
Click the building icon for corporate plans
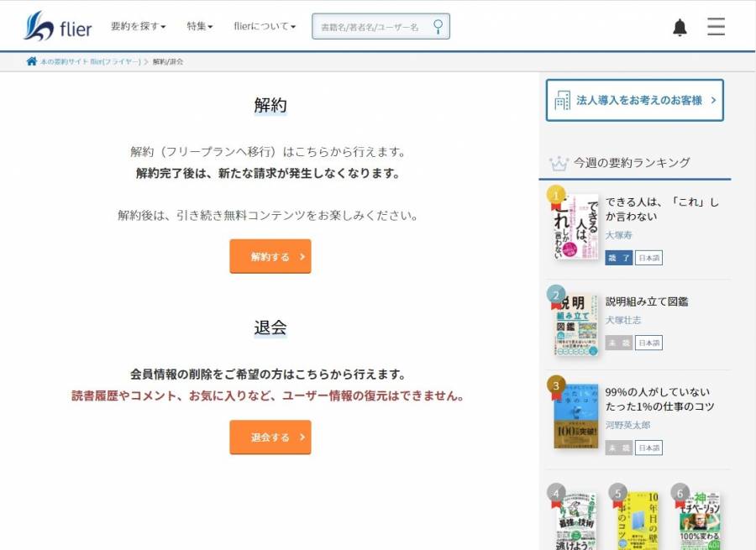pos(562,100)
